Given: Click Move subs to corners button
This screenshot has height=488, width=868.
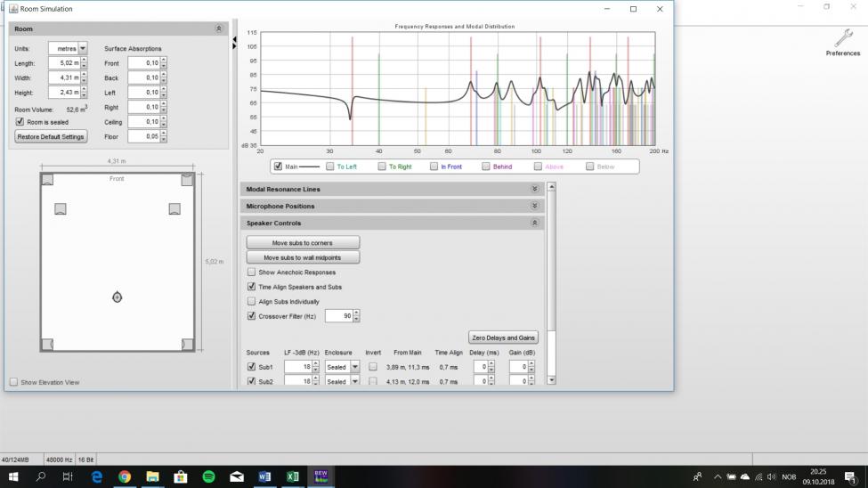Looking at the screenshot, I should click(303, 243).
